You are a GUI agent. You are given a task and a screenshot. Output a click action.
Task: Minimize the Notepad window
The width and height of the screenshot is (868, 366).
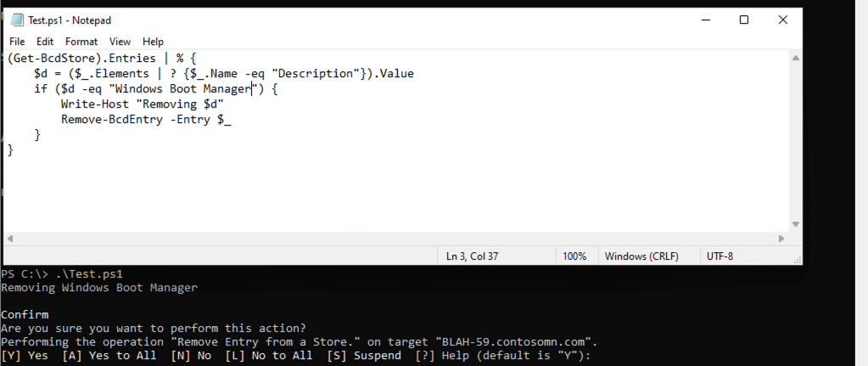coord(704,20)
